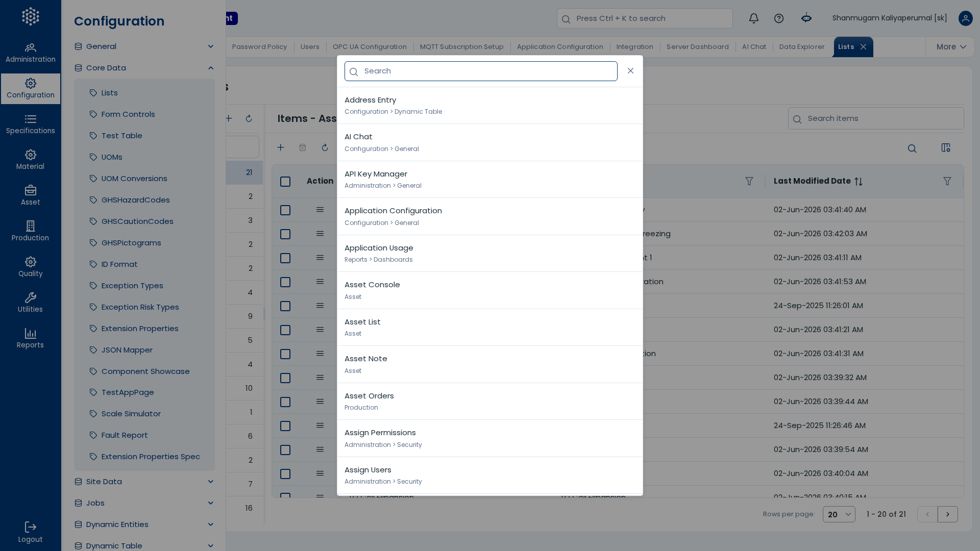Switch to OPC UA Configuration tab

pyautogui.click(x=370, y=47)
